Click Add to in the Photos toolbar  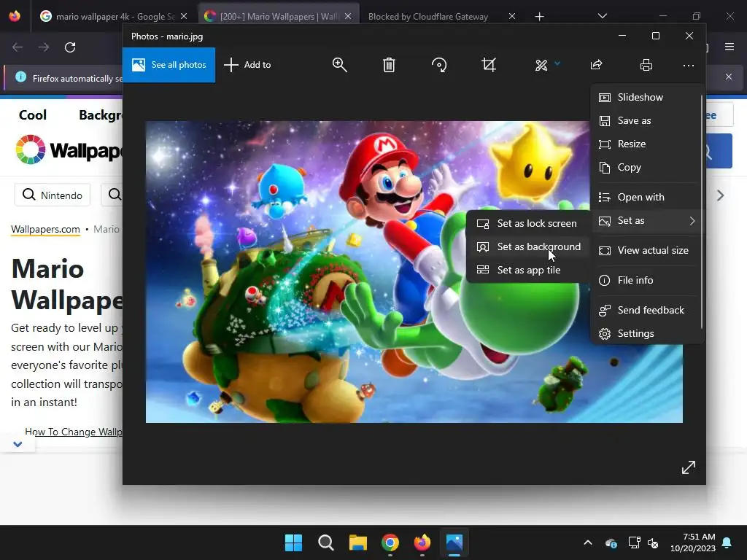click(x=247, y=65)
